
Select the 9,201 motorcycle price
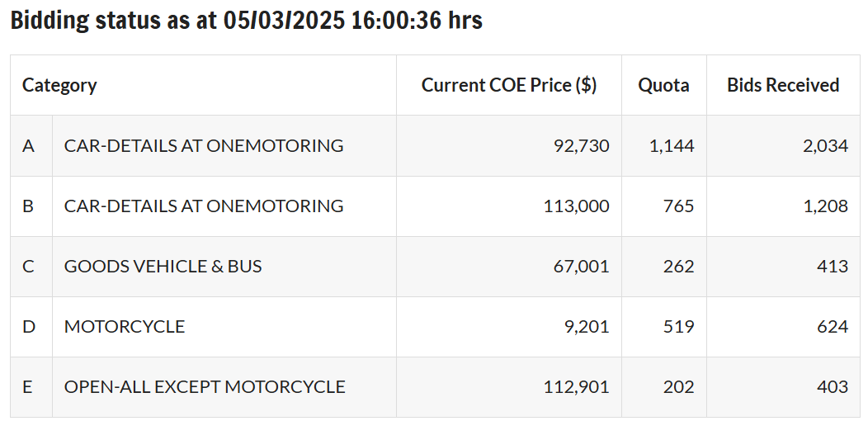point(587,327)
